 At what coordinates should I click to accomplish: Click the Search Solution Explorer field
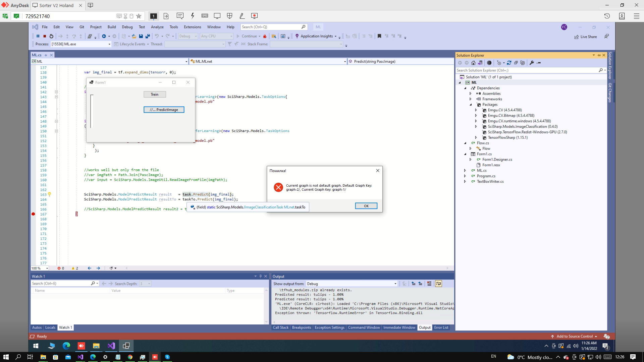(x=527, y=70)
